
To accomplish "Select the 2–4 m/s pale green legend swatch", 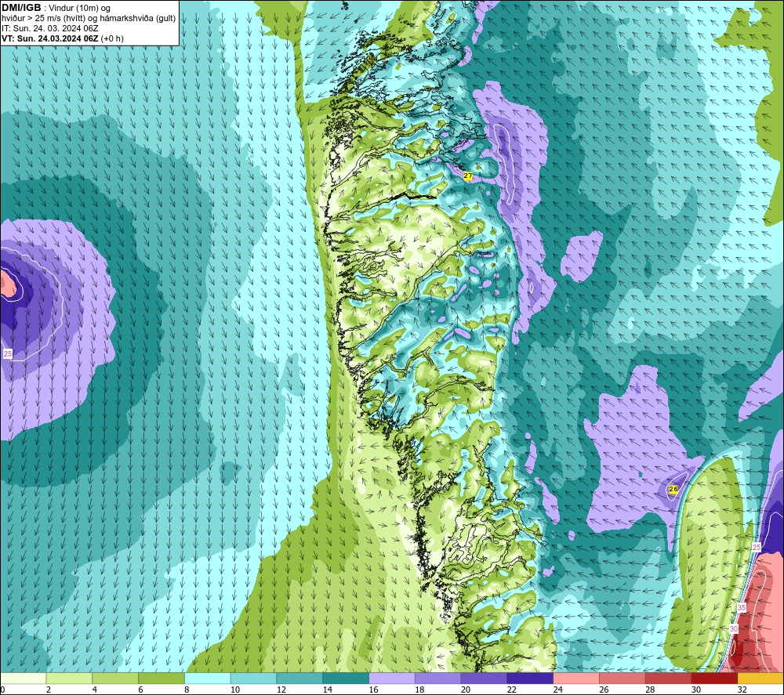I will [69, 678].
